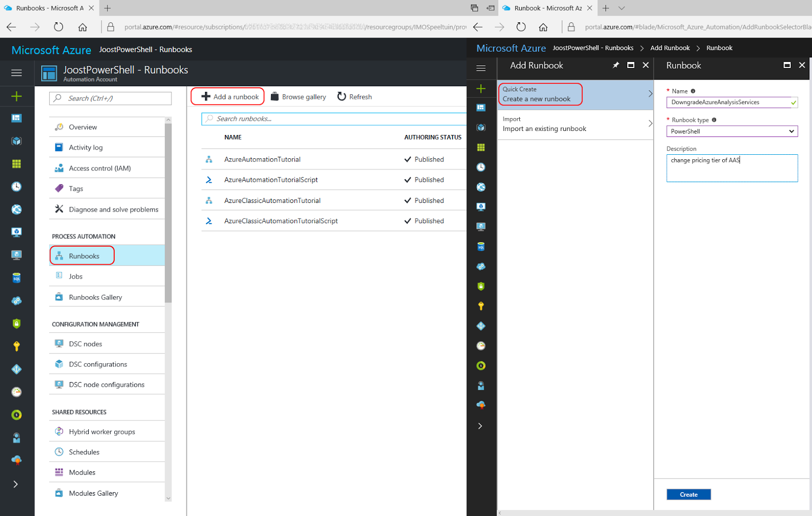
Task: Select the Security Center shield icon
Action: (x=17, y=323)
